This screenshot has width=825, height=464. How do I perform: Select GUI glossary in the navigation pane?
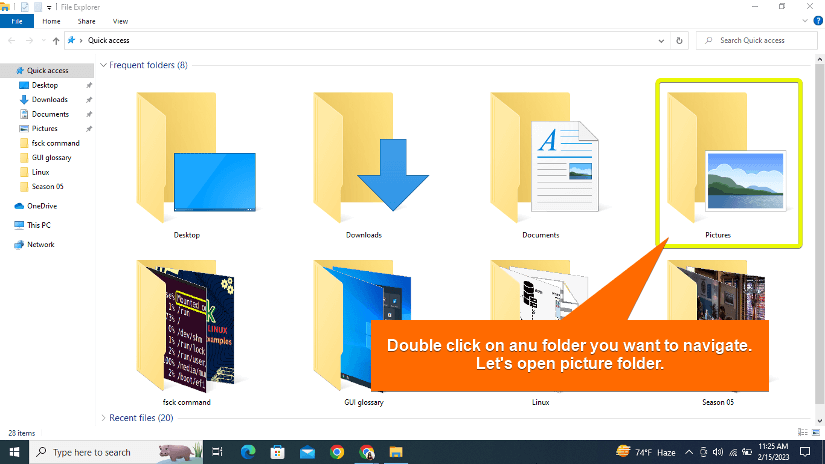[x=51, y=157]
